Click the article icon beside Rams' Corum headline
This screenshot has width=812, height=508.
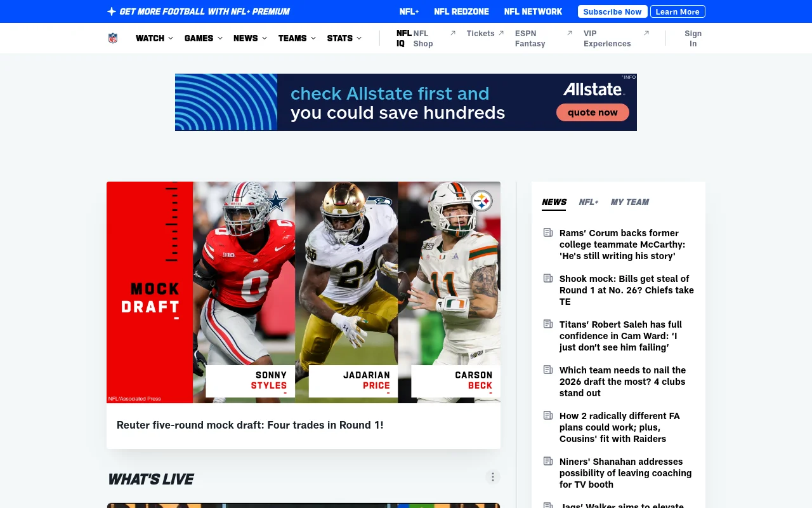pos(547,232)
